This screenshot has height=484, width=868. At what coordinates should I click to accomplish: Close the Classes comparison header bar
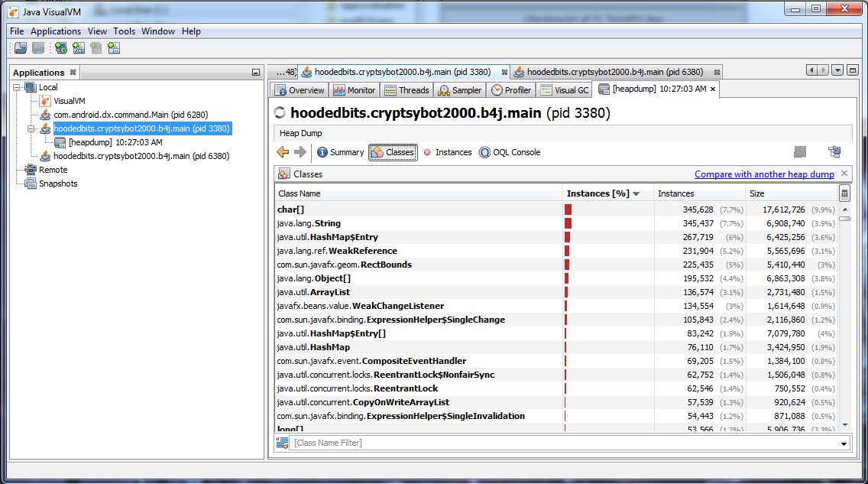click(x=844, y=174)
